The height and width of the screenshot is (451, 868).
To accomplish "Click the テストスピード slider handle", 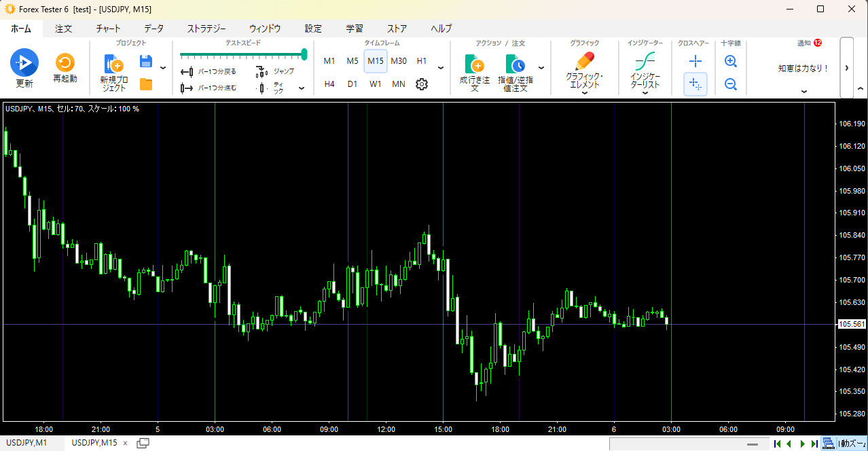I will [x=304, y=54].
